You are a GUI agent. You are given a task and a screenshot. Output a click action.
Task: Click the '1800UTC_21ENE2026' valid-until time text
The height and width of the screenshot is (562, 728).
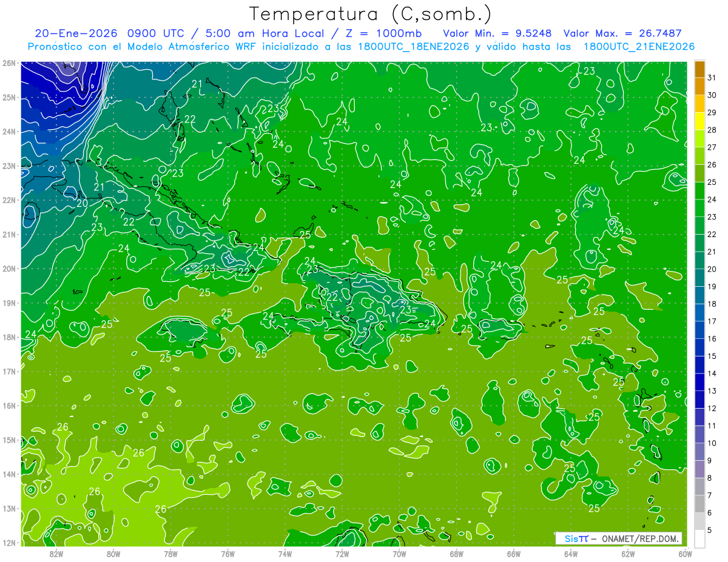pos(639,47)
